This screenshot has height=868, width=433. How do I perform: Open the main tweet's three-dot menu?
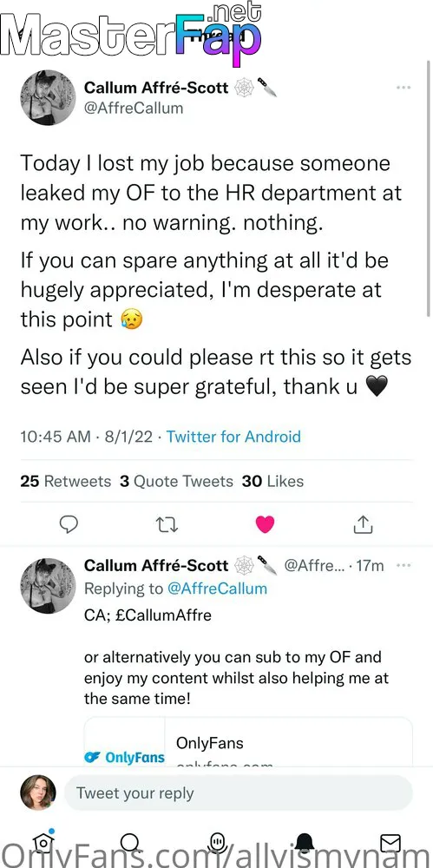403,88
